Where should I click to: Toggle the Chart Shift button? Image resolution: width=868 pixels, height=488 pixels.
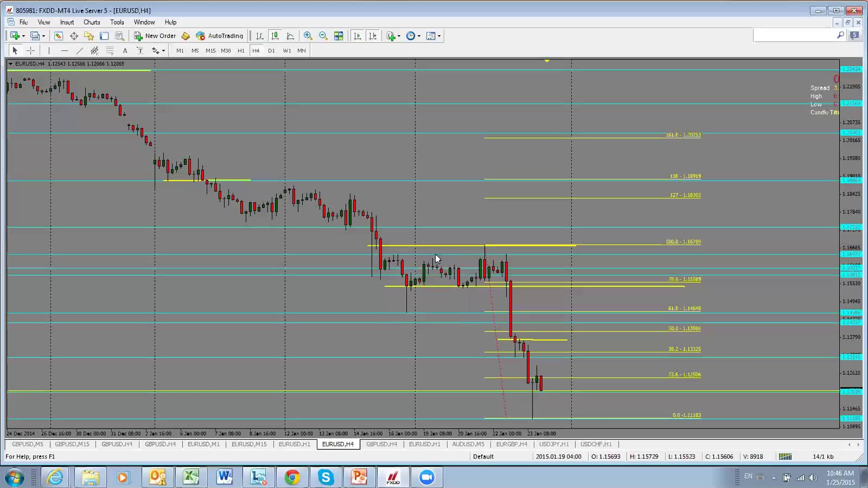pyautogui.click(x=373, y=36)
